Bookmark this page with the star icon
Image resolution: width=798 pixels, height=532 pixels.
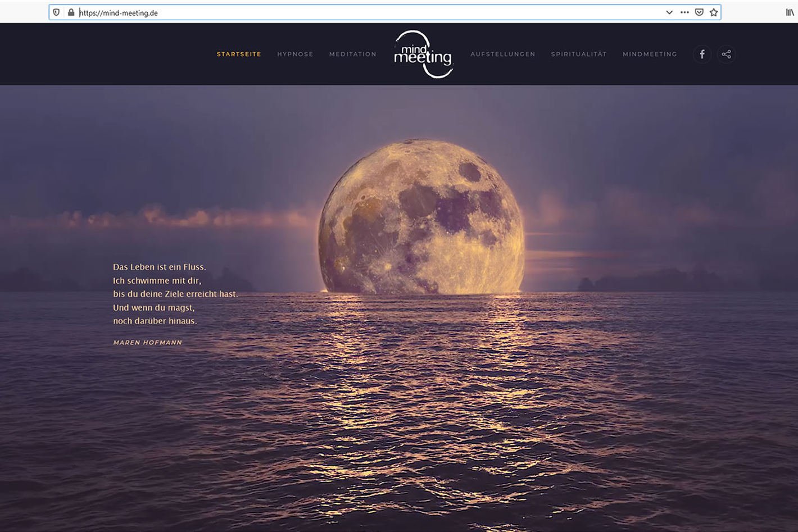point(714,12)
